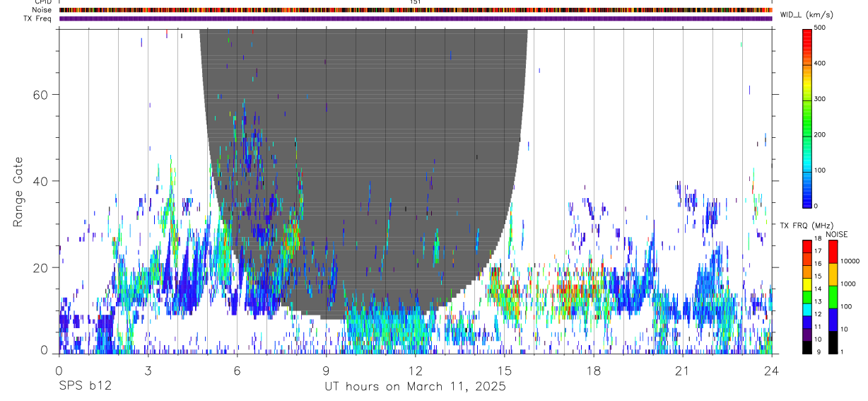
Task: Click the 10000 label of NOISE legend
Action: pos(850,261)
